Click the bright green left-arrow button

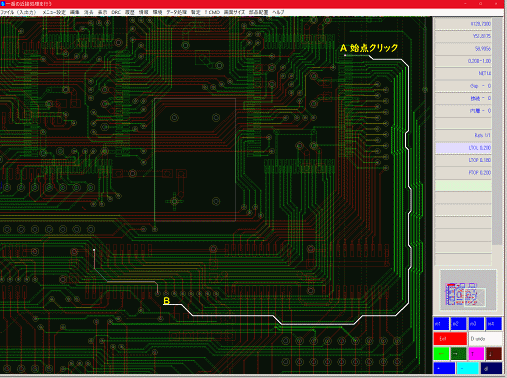click(x=441, y=354)
